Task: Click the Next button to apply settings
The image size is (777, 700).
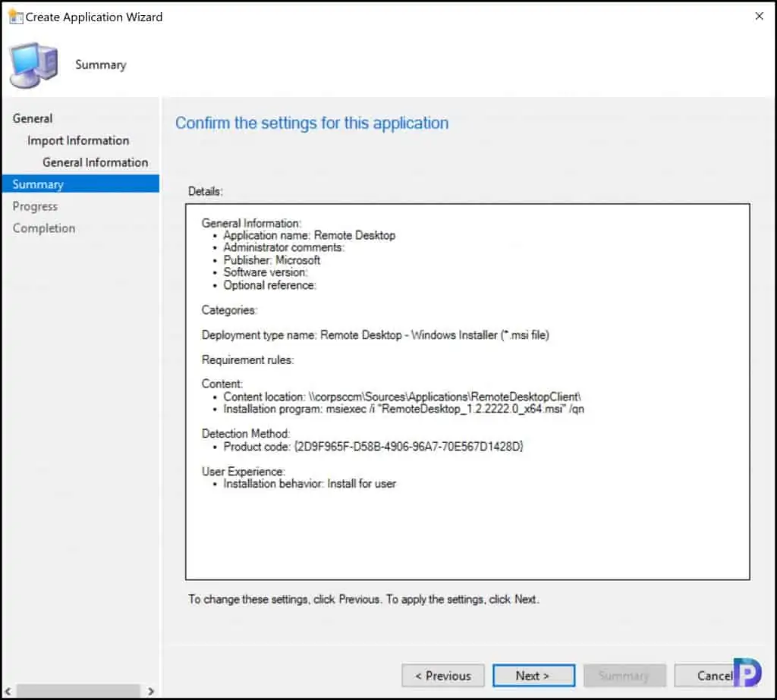Action: [x=533, y=676]
